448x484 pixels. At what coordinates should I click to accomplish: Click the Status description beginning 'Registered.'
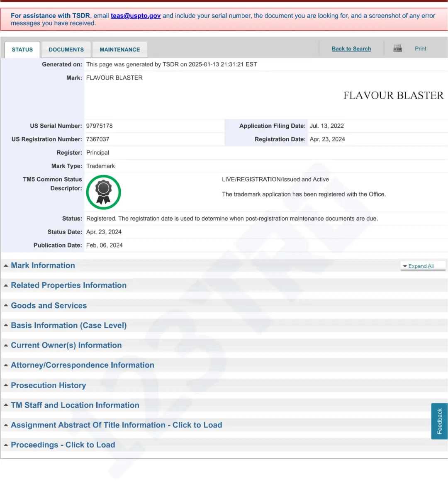click(x=232, y=219)
